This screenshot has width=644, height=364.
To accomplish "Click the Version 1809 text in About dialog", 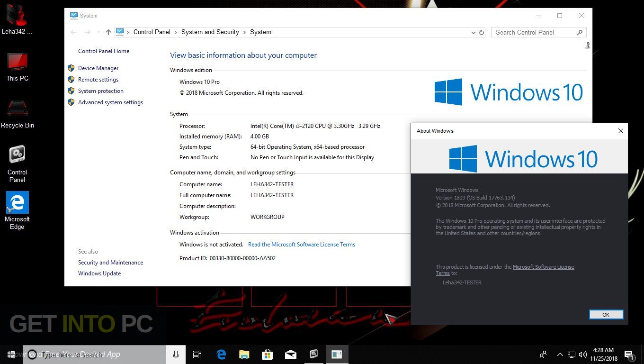I will 475,198.
